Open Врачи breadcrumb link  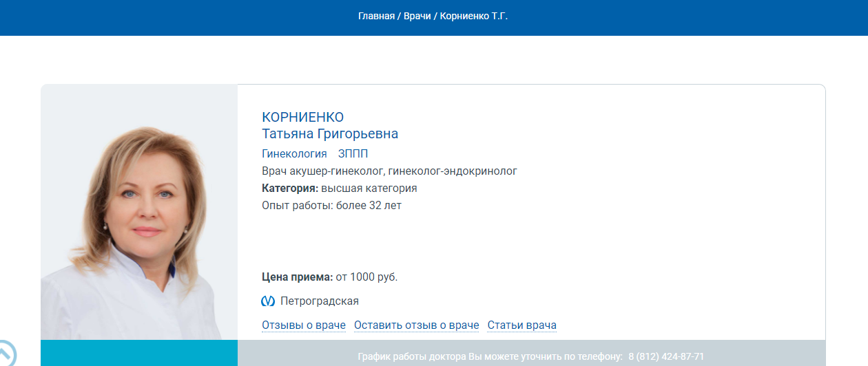tap(416, 15)
